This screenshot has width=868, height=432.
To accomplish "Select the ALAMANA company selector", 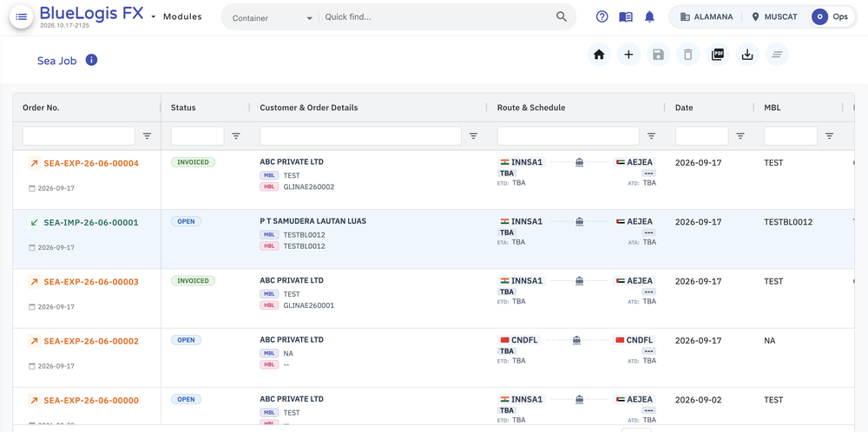I will (x=706, y=17).
